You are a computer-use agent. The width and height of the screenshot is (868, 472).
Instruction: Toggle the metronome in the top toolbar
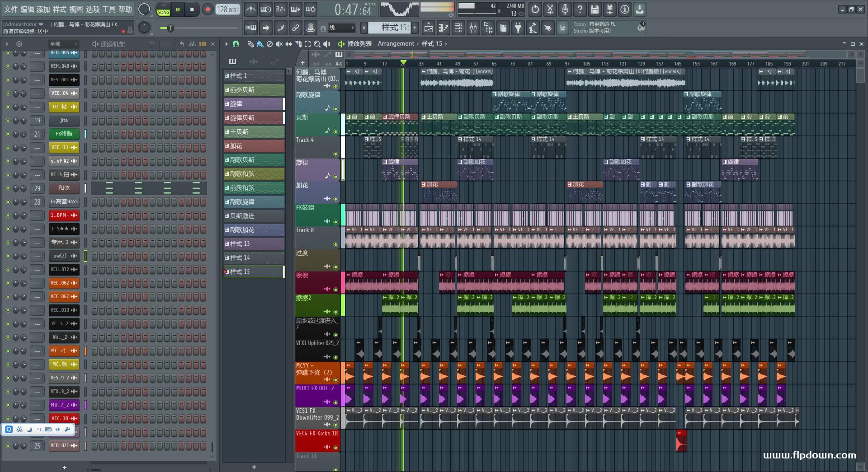(250, 9)
